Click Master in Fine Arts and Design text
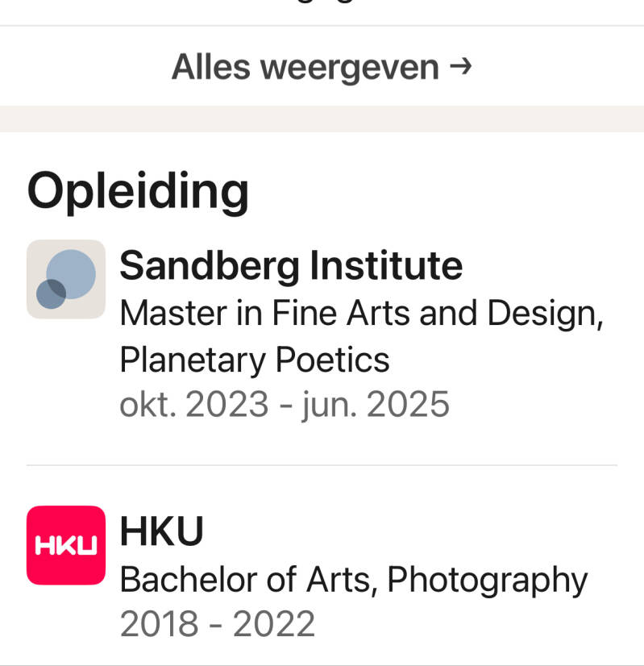Viewport: 644px width, 666px height. click(x=361, y=313)
